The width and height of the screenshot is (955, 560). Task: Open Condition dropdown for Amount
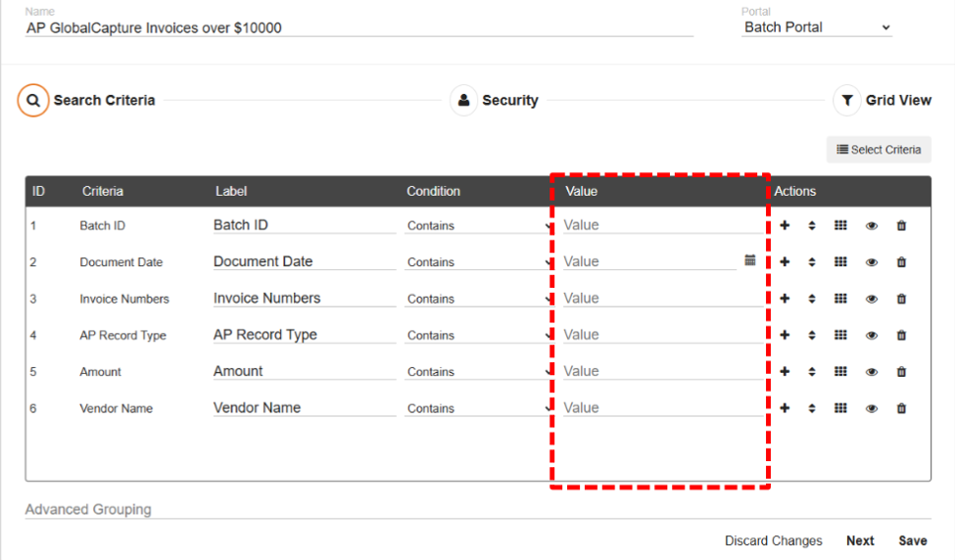point(478,372)
